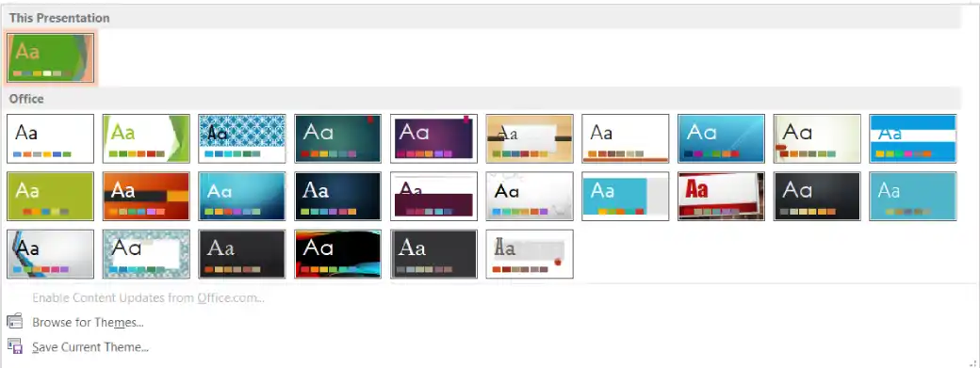Apply the theme with teal patterned border frame

pos(146,254)
